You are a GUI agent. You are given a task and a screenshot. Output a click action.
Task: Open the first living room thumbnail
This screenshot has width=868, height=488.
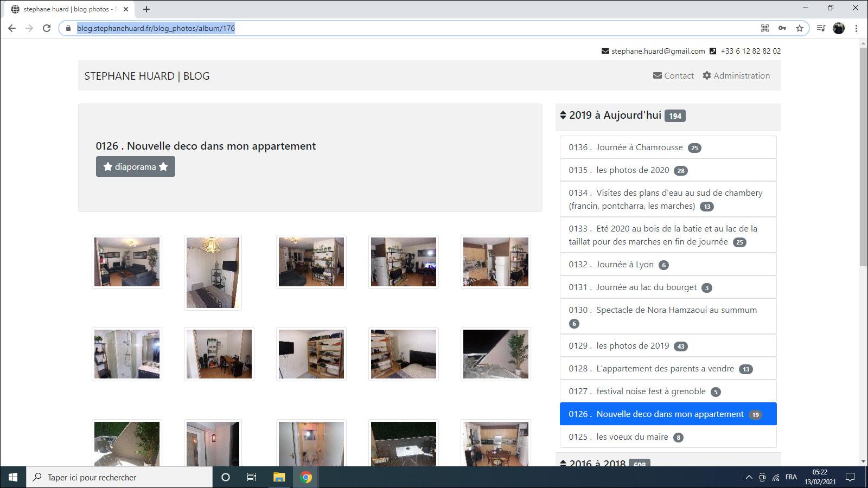[x=127, y=262]
